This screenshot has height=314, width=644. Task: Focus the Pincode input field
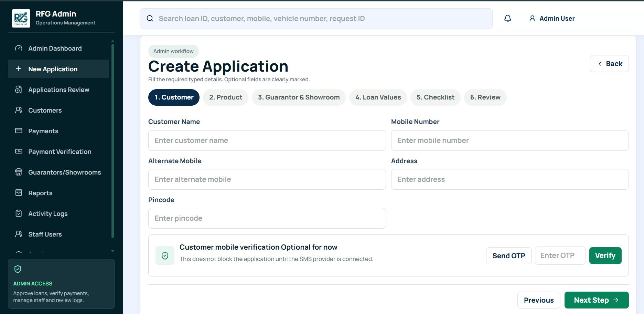pyautogui.click(x=267, y=218)
